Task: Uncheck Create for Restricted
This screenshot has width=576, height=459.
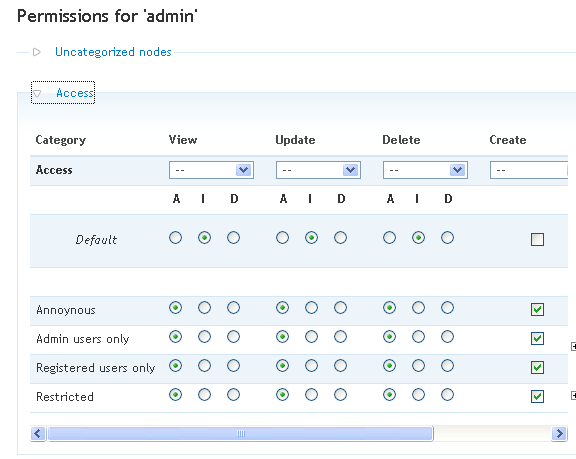Action: pos(537,396)
